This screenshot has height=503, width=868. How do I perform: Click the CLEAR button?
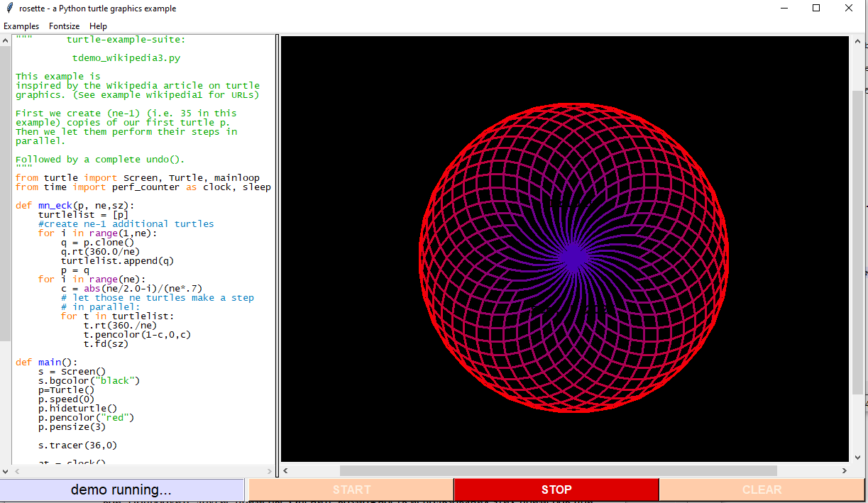tap(762, 490)
